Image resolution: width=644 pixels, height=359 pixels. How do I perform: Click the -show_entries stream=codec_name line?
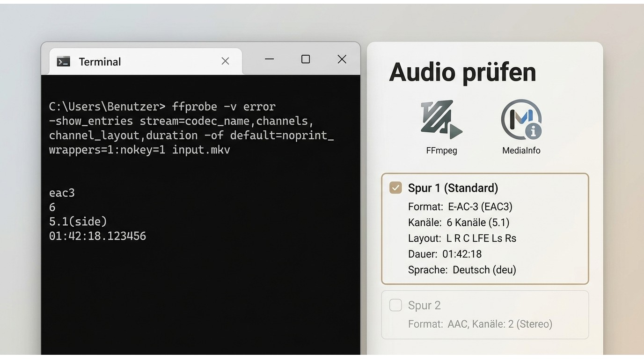click(181, 121)
